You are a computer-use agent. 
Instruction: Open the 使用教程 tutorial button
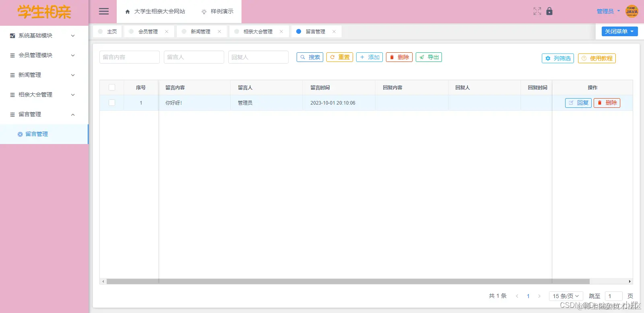tap(597, 58)
